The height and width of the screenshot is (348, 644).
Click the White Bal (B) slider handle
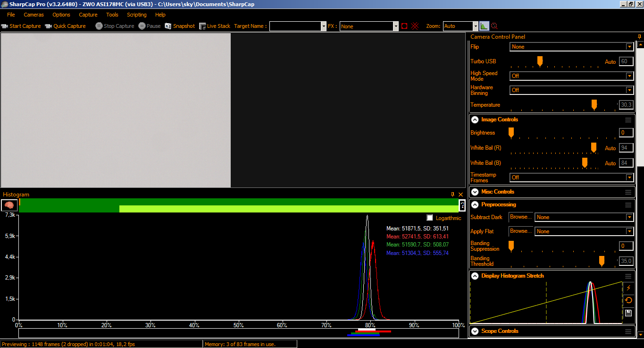pos(585,163)
